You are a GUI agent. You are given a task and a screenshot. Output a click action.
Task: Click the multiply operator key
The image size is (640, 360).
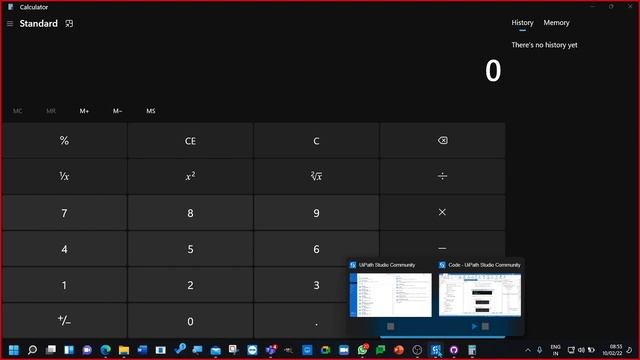[x=442, y=213]
